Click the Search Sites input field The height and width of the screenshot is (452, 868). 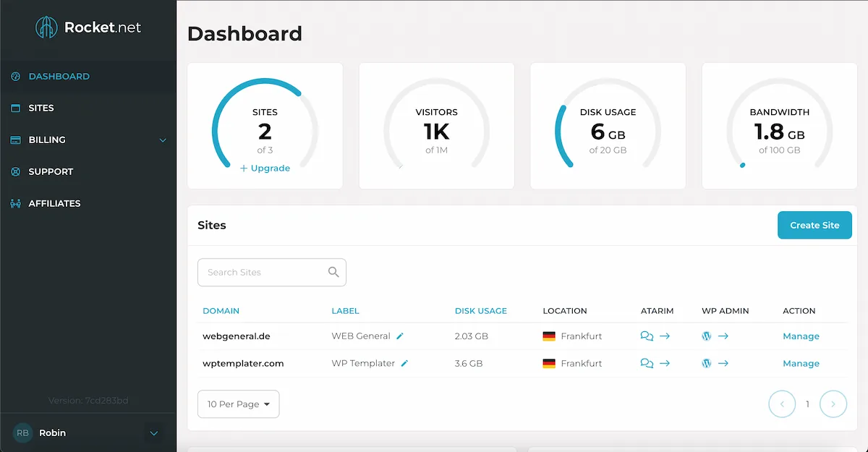(262, 273)
